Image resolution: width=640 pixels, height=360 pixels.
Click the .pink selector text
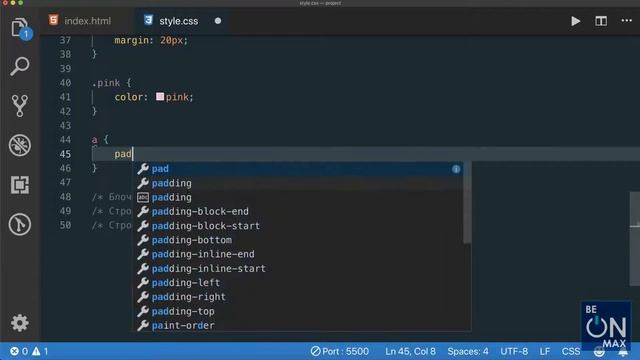(106, 83)
